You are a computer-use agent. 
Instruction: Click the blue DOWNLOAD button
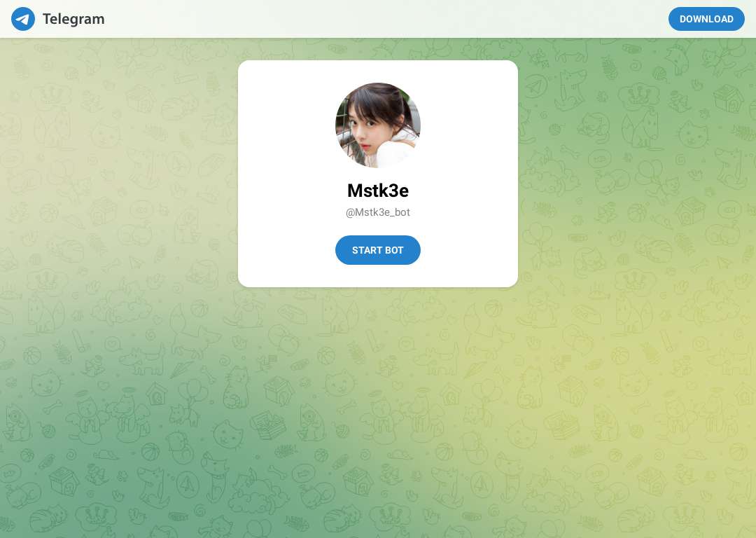[706, 19]
